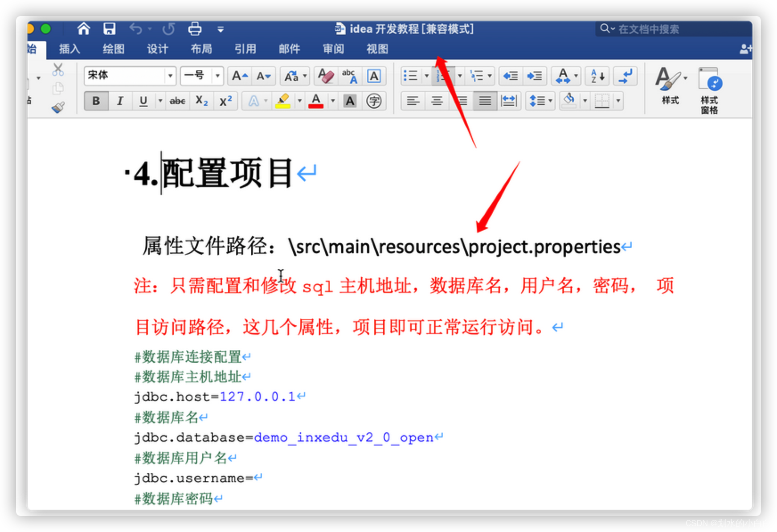Expand the font name dropdown arrow
The image size is (777, 532).
[170, 76]
